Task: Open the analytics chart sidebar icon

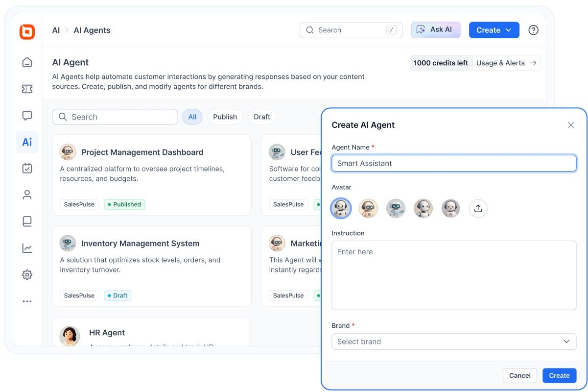Action: coord(27,248)
